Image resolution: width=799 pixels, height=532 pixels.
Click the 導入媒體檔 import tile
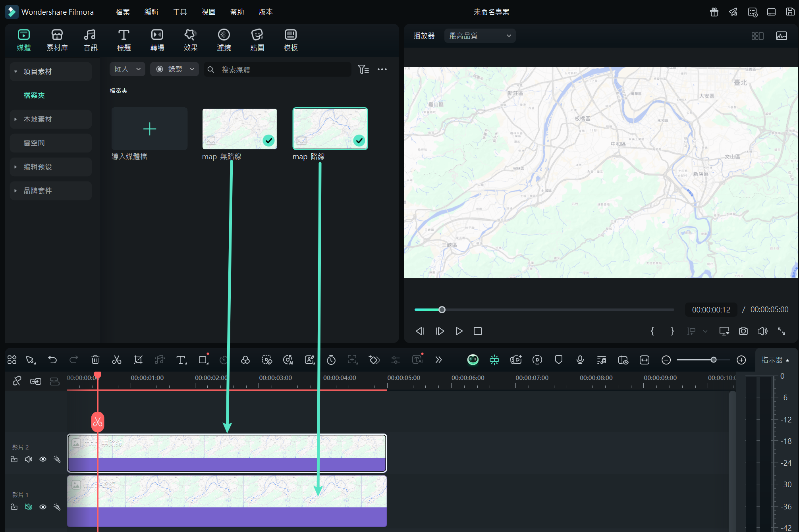tap(150, 129)
